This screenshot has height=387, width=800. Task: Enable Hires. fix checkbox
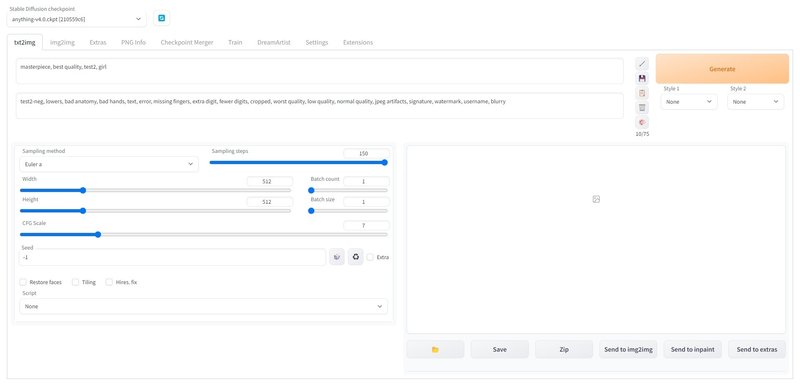(x=109, y=282)
